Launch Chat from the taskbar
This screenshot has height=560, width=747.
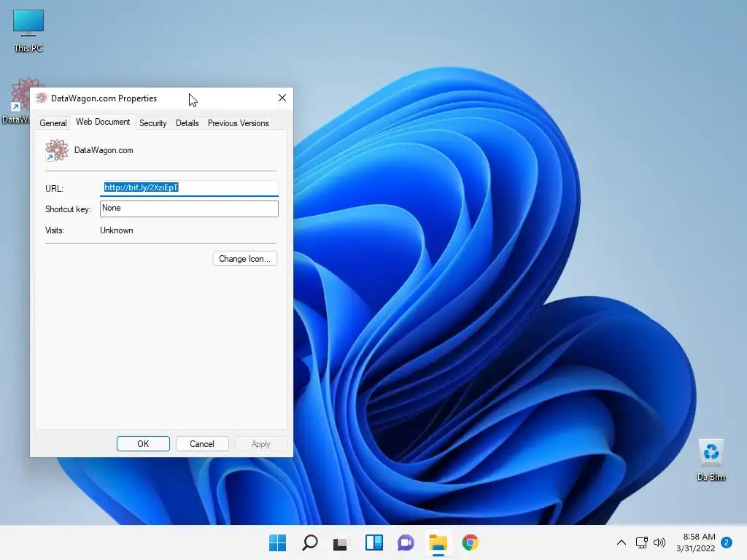pos(406,542)
